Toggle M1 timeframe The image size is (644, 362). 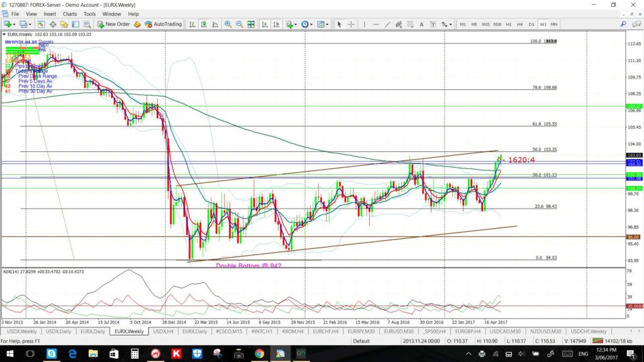pos(463,25)
